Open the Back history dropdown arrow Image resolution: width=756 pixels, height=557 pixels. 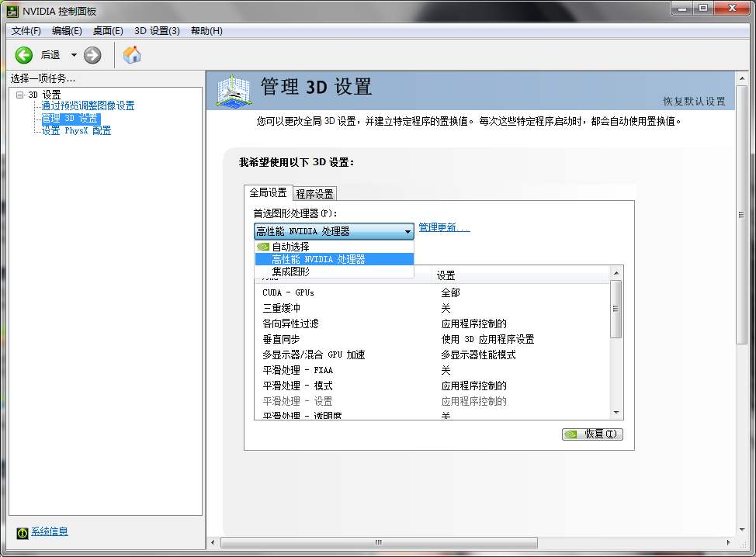coord(74,55)
